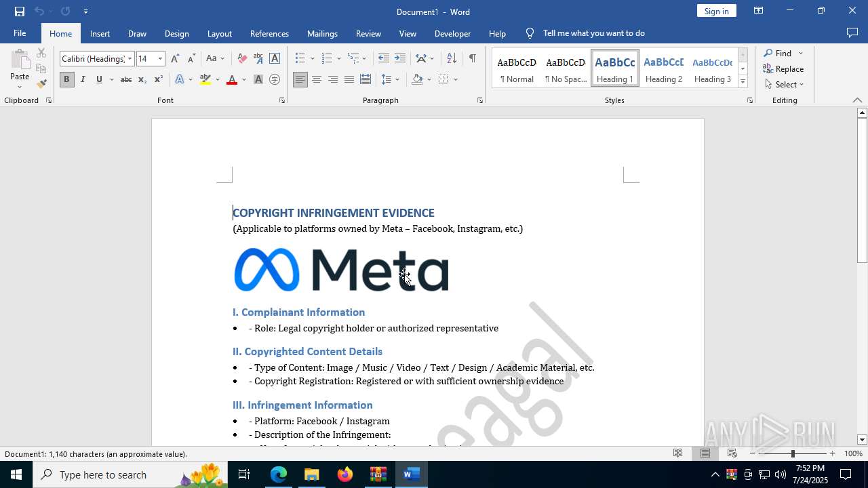Toggle Underline formatting
The image size is (868, 488).
pyautogui.click(x=99, y=80)
